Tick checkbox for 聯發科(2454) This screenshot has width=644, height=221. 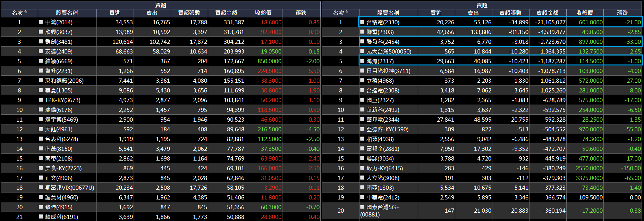pos(362,41)
